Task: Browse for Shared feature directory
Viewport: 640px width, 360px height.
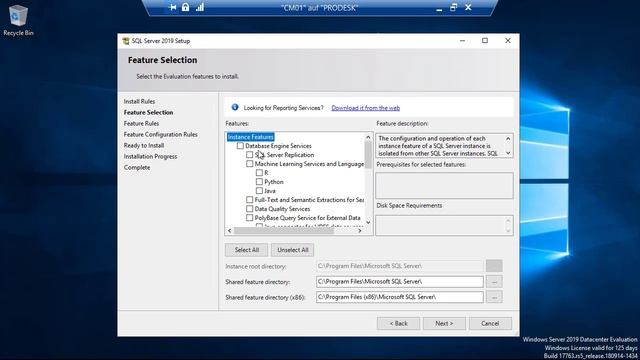Action: coord(494,282)
